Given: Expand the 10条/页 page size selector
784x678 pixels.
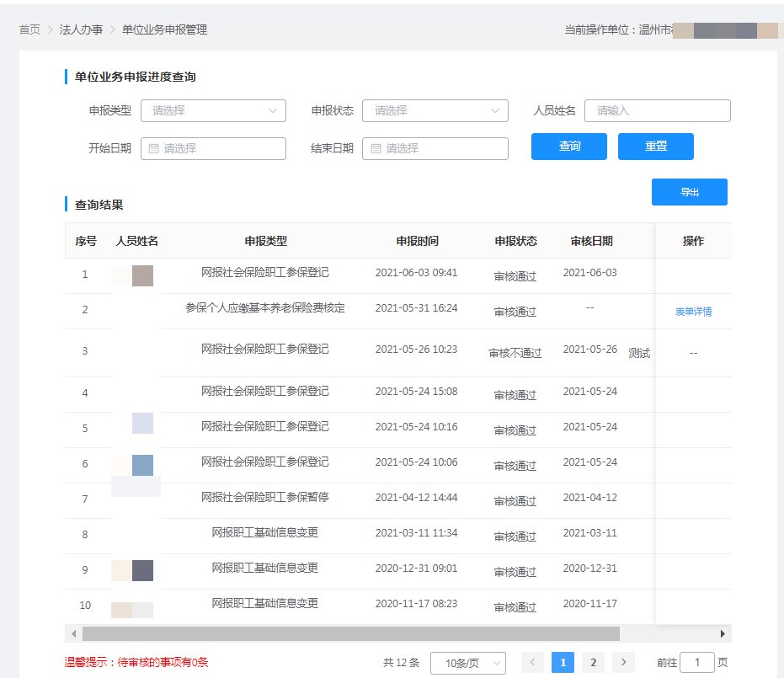Looking at the screenshot, I should pos(467,663).
